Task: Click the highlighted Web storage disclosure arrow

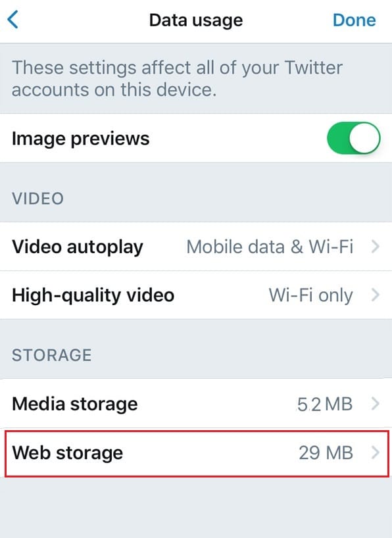Action: click(x=377, y=452)
